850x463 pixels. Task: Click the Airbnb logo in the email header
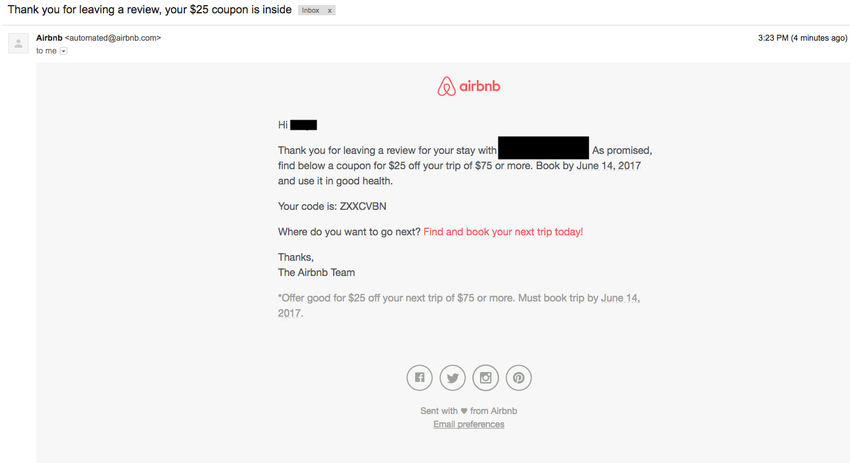[x=469, y=86]
